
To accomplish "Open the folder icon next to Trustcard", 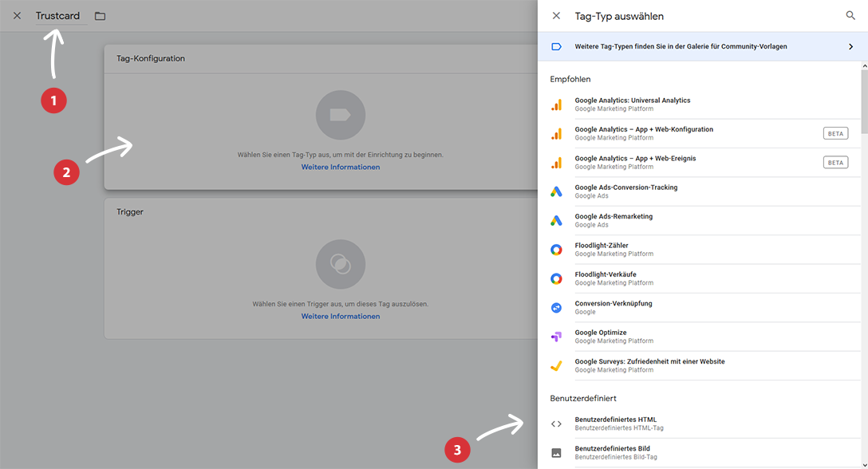I will [100, 16].
